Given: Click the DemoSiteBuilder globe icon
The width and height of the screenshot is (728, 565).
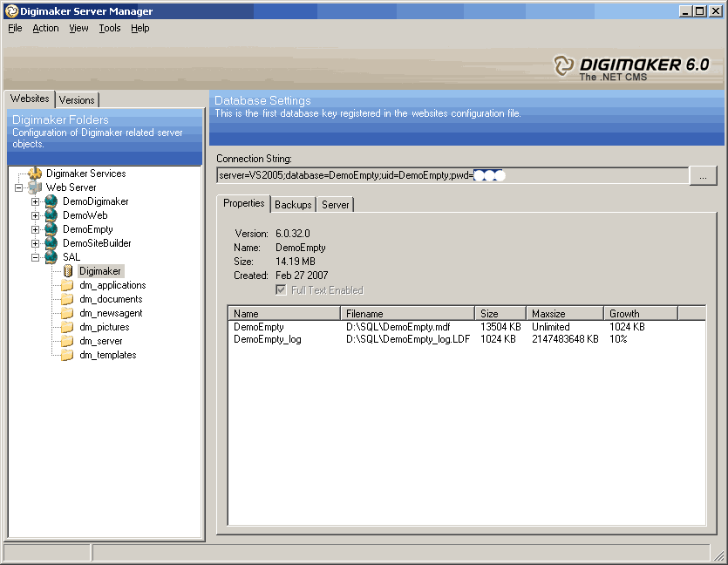Looking at the screenshot, I should click(51, 243).
